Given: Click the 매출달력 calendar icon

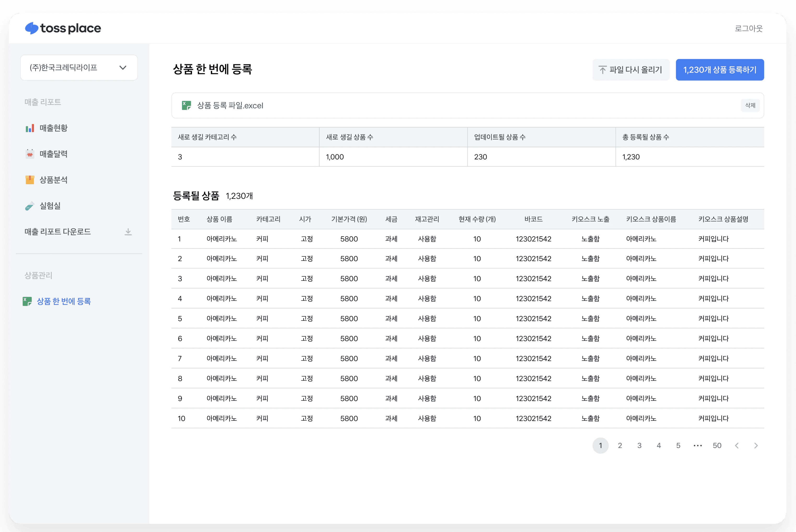Looking at the screenshot, I should (30, 154).
